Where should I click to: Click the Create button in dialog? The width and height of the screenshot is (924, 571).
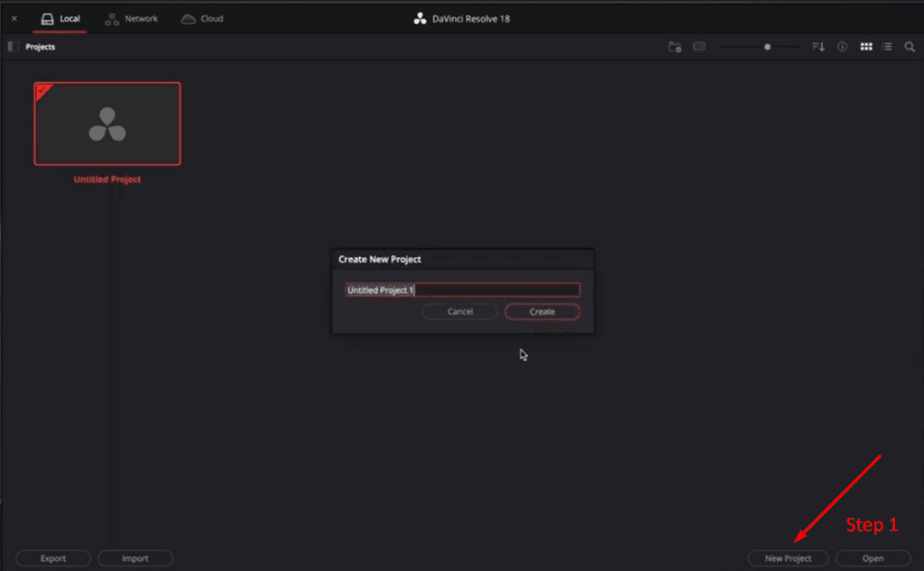542,312
